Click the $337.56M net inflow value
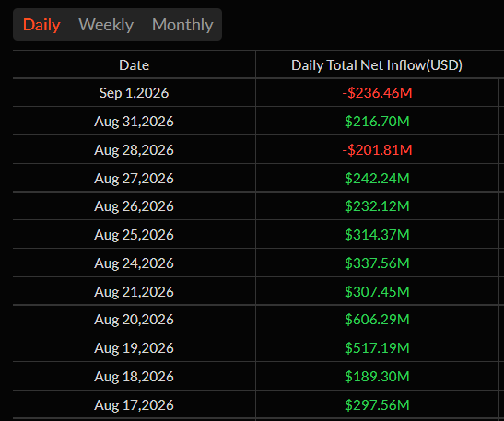The image size is (504, 421). [x=377, y=263]
